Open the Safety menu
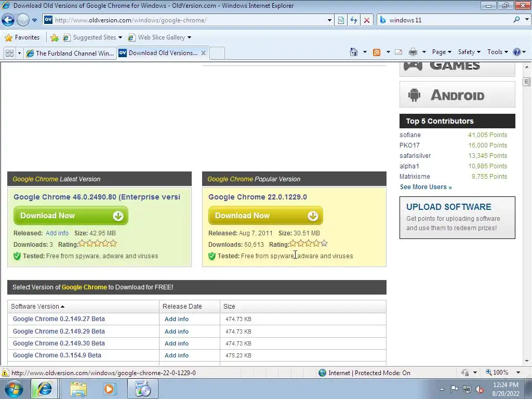 tap(469, 52)
